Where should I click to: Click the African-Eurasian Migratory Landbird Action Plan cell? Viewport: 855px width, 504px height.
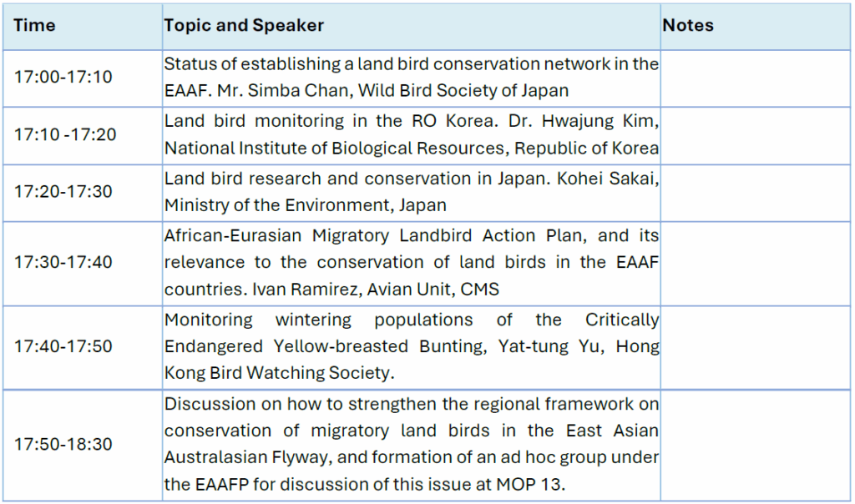[x=411, y=263]
